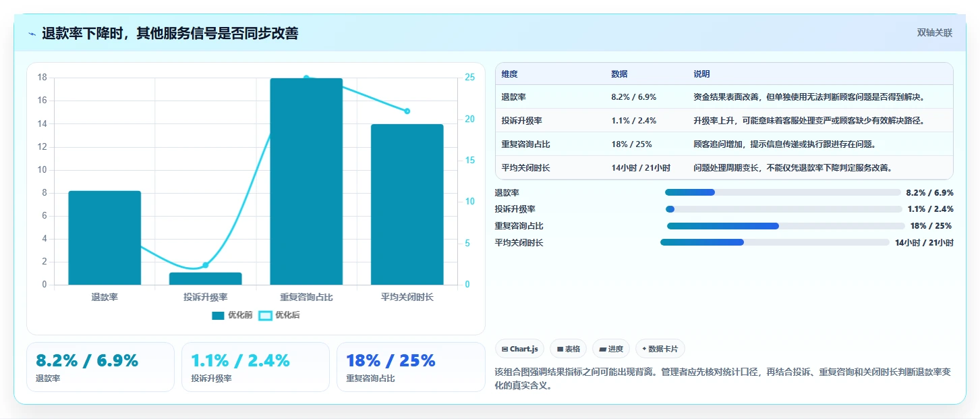Click the 18% / 25% 重复咨询占比 card

[x=411, y=367]
